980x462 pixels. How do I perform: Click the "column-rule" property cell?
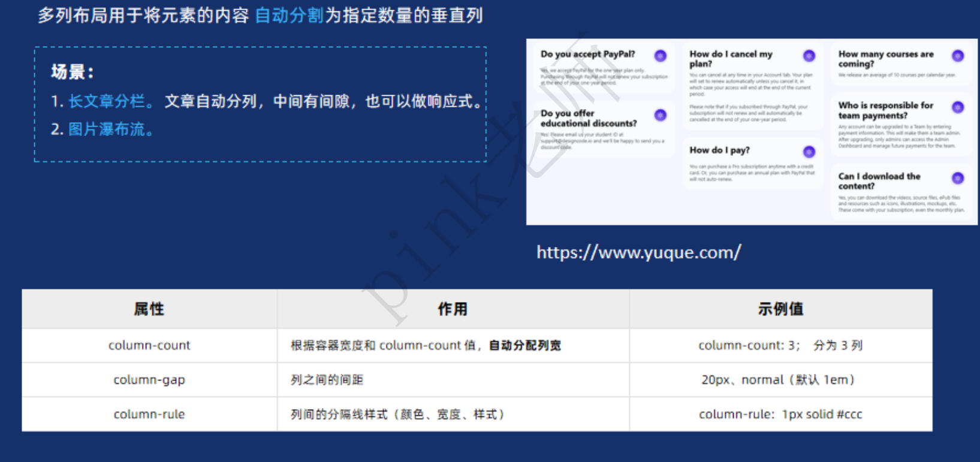[x=149, y=414]
